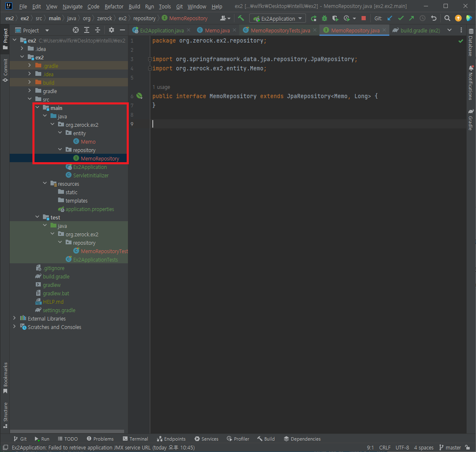Screen dimensions: 476x452
Task: Toggle the Problems tool window
Action: (100, 439)
